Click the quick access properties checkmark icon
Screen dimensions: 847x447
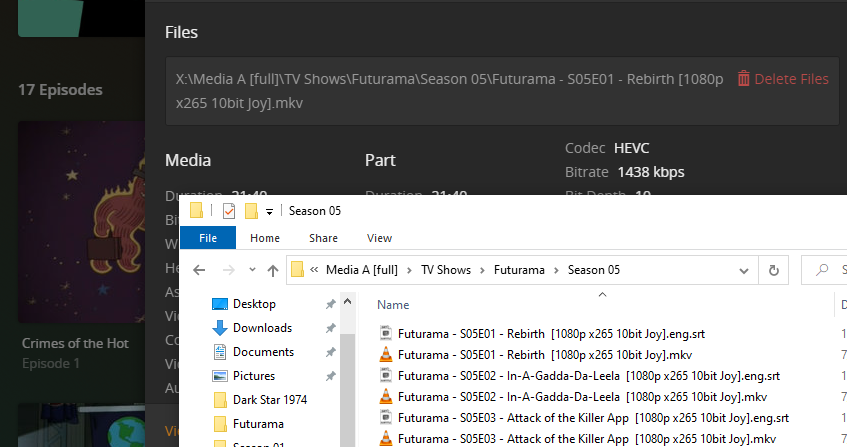[x=228, y=211]
